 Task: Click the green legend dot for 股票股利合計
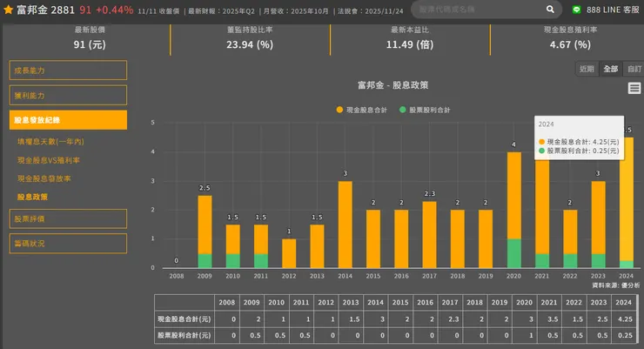[402, 110]
